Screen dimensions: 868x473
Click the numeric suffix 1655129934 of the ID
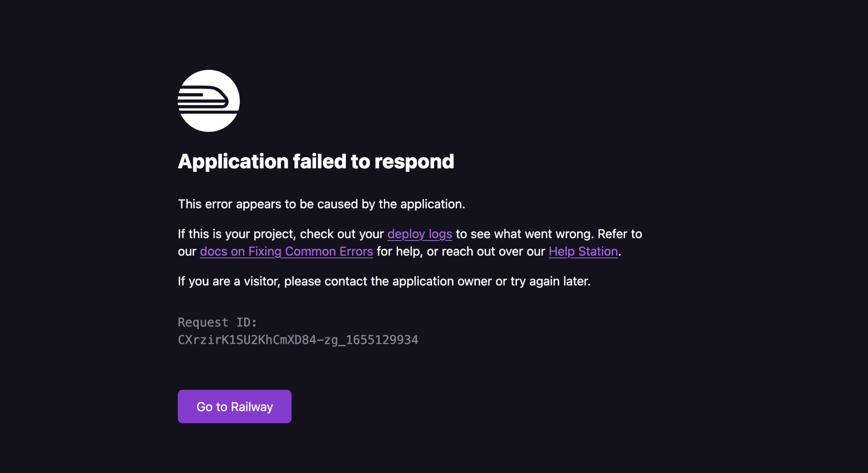click(x=382, y=340)
